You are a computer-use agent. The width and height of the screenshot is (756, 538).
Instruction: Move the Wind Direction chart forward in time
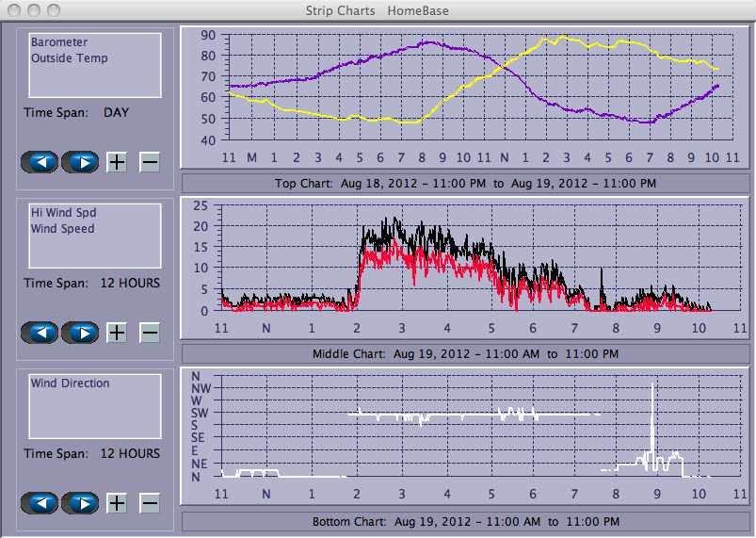point(81,503)
